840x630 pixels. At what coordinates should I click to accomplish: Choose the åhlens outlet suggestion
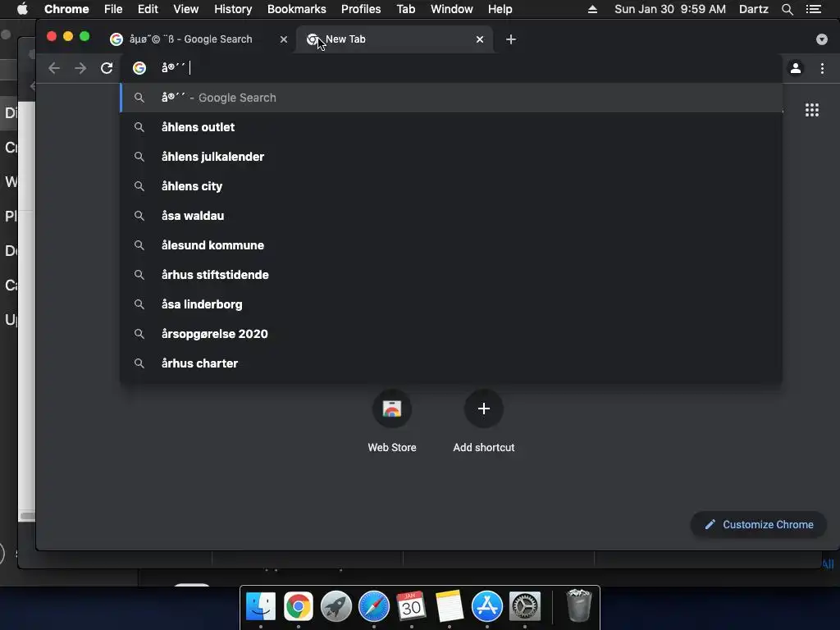pos(451,127)
